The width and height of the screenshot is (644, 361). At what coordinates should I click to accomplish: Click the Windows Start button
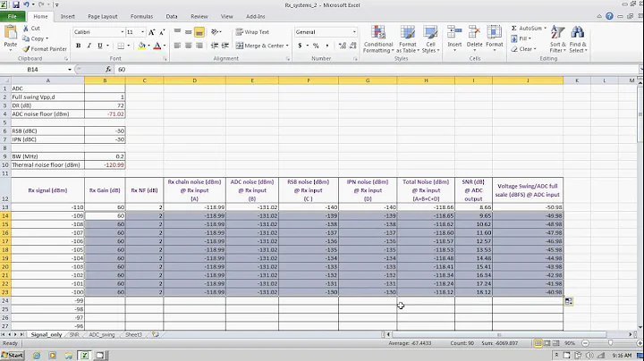pos(13,356)
